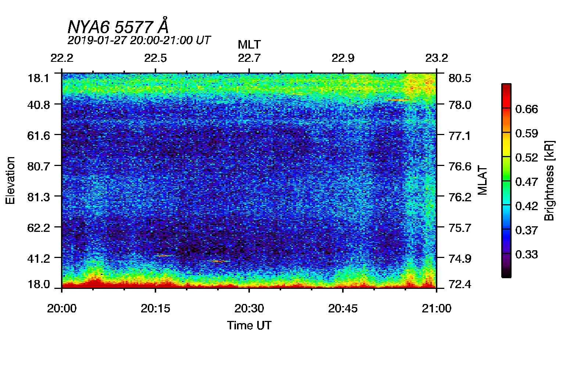Click the time tick label '20:45'
The width and height of the screenshot is (588, 368).
click(x=343, y=308)
